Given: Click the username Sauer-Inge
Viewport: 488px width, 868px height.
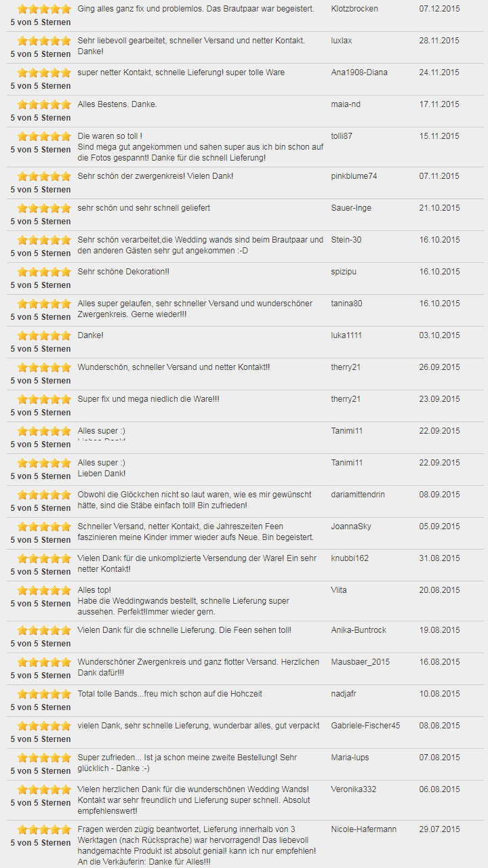Looking at the screenshot, I should click(351, 208).
